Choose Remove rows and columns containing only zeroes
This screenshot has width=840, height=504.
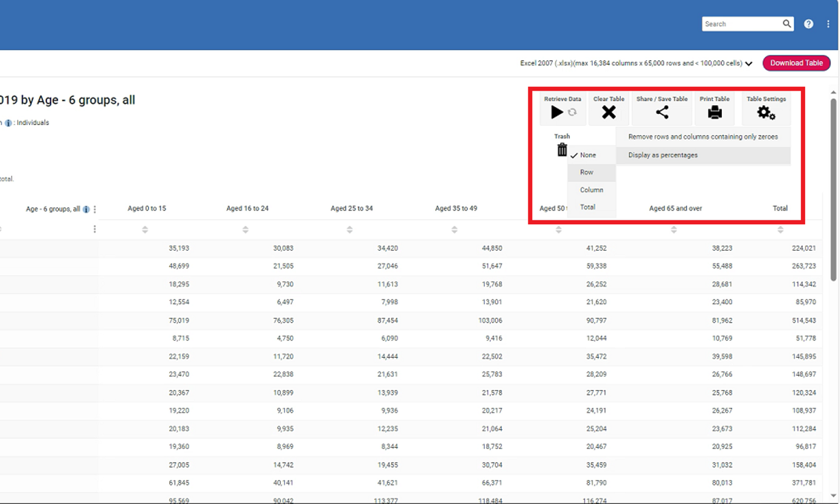pos(703,137)
